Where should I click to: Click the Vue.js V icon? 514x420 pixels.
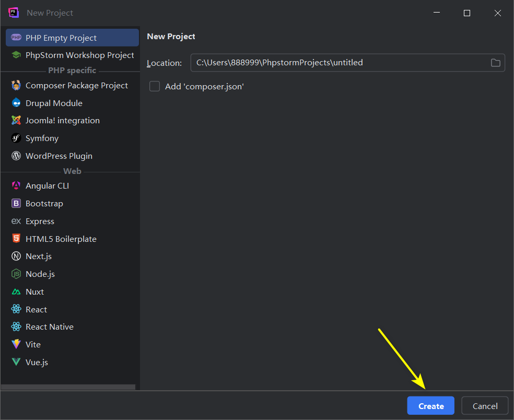(x=16, y=362)
